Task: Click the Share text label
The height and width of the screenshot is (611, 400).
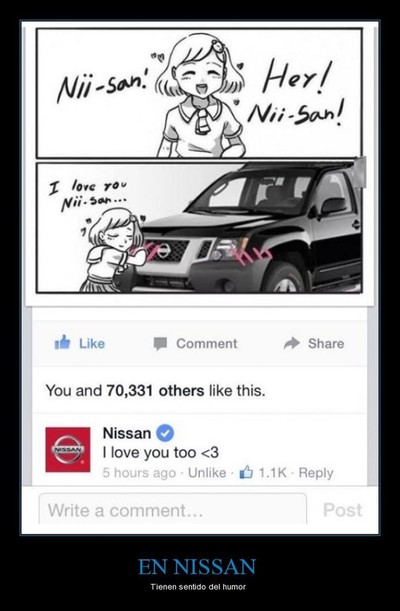Action: point(326,344)
